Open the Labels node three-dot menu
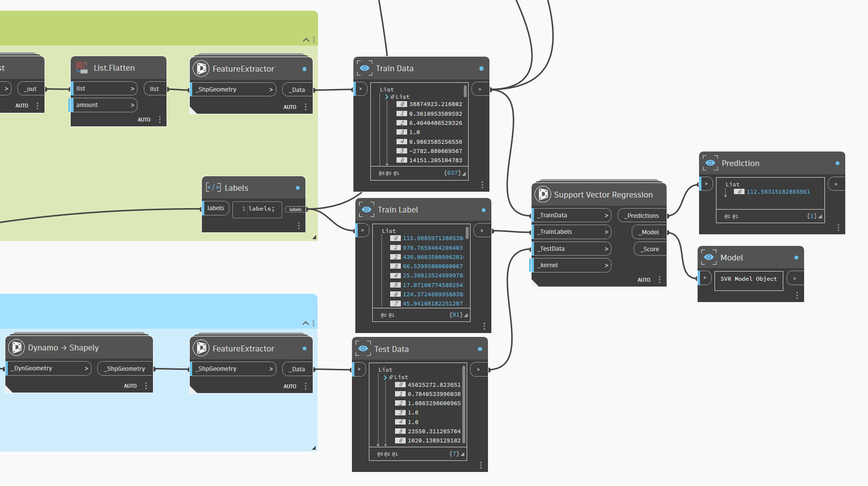This screenshot has width=868, height=486. (x=299, y=226)
